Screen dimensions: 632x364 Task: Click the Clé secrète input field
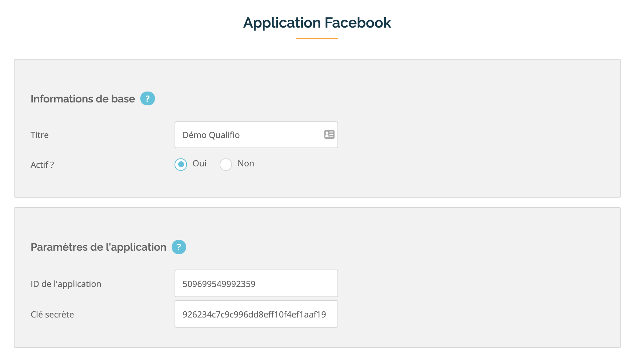click(256, 314)
